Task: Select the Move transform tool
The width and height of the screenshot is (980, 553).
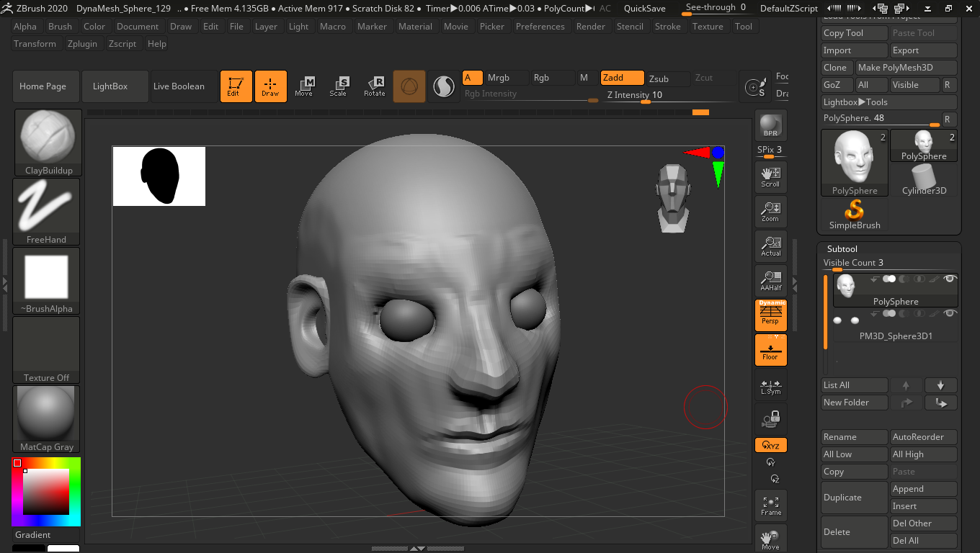Action: (303, 86)
